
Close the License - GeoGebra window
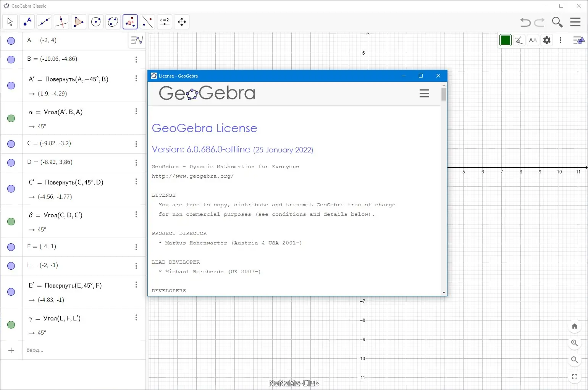point(438,76)
